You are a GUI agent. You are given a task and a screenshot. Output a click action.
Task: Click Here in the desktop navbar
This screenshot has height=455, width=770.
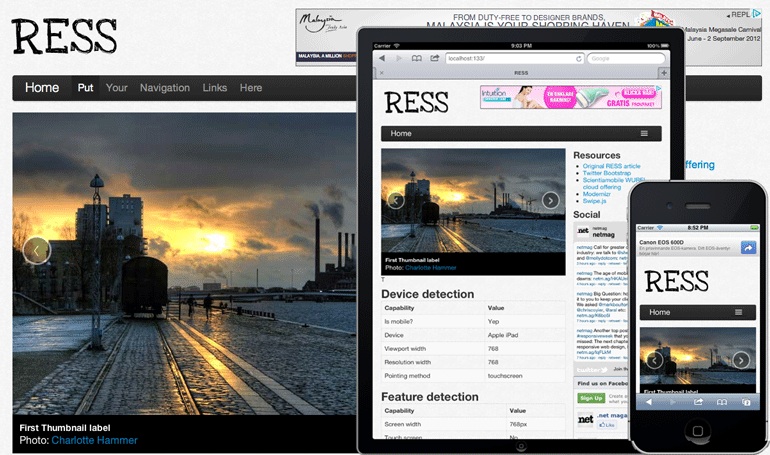(x=250, y=88)
